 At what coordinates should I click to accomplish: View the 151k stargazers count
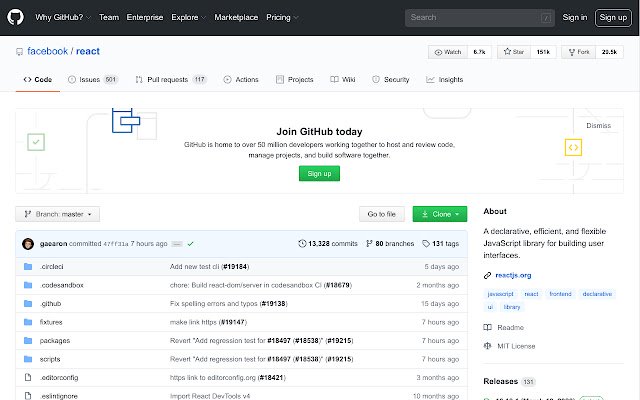[543, 52]
